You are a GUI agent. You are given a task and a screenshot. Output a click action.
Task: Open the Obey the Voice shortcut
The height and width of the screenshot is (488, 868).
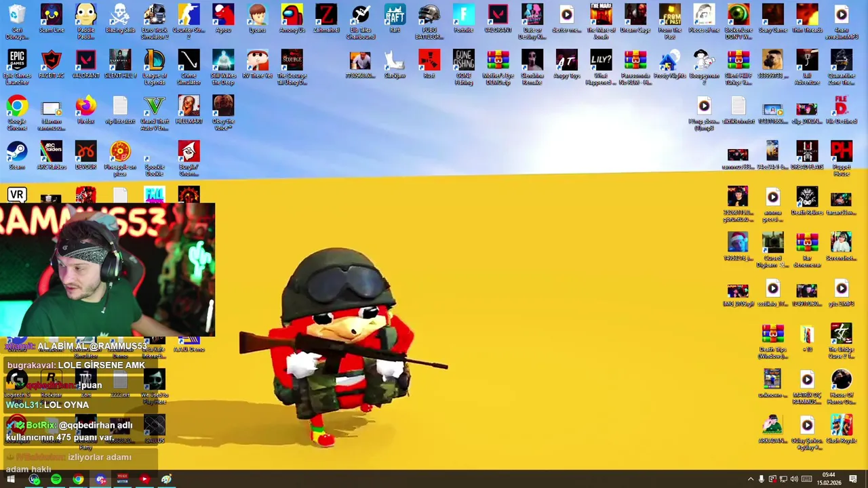tap(223, 113)
